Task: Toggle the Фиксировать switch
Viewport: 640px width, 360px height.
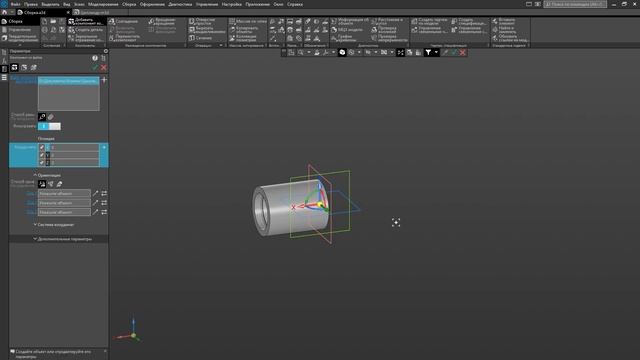Action: [49, 126]
